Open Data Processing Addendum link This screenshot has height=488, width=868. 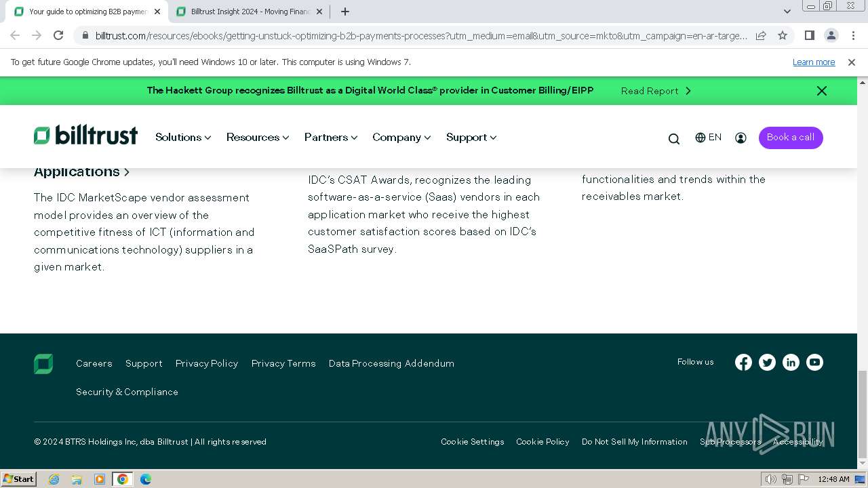pos(391,364)
